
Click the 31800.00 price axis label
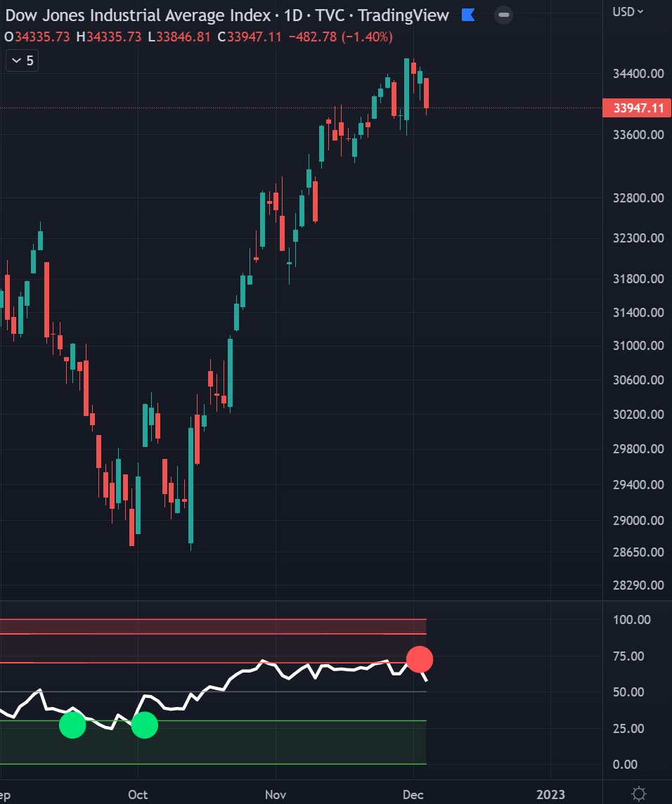(x=638, y=279)
